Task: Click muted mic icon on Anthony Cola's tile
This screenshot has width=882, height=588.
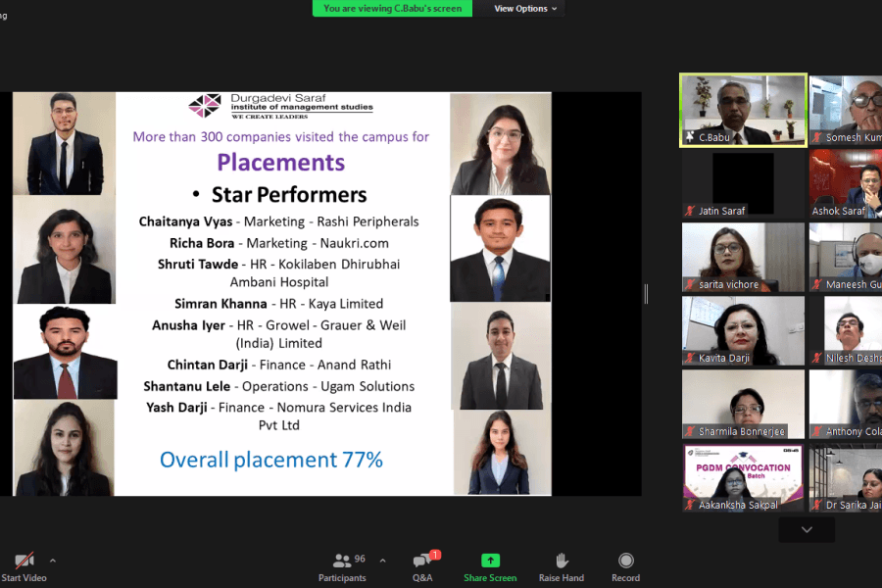Action: point(817,431)
